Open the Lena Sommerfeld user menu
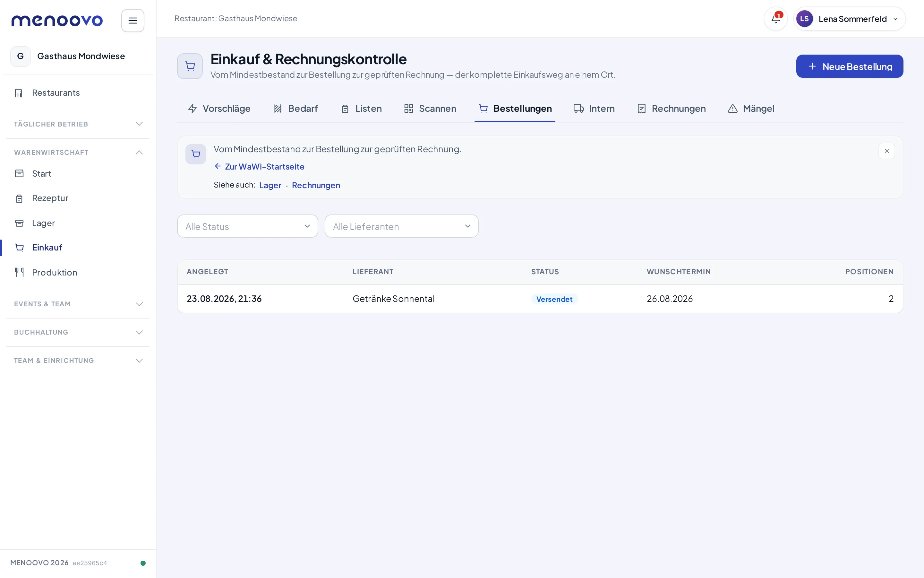This screenshot has height=578, width=924. pos(849,19)
